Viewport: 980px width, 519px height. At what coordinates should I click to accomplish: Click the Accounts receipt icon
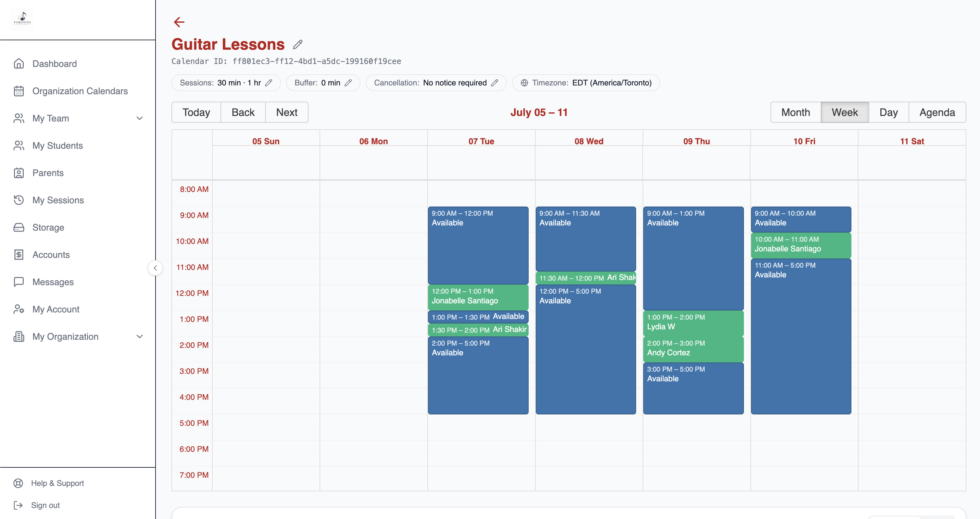(x=19, y=255)
